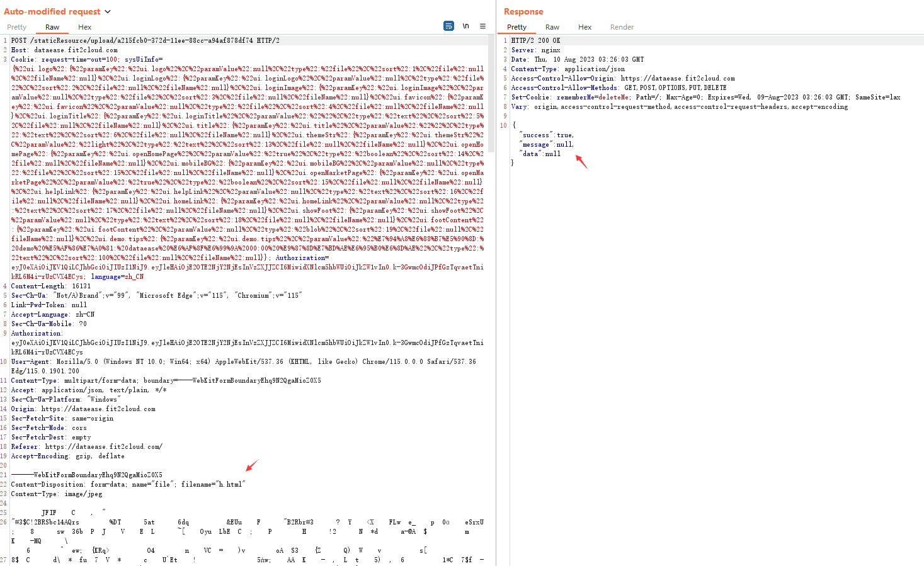The width and height of the screenshot is (924, 566).
Task: Open the Auto-modified request dropdown
Action: 108,11
